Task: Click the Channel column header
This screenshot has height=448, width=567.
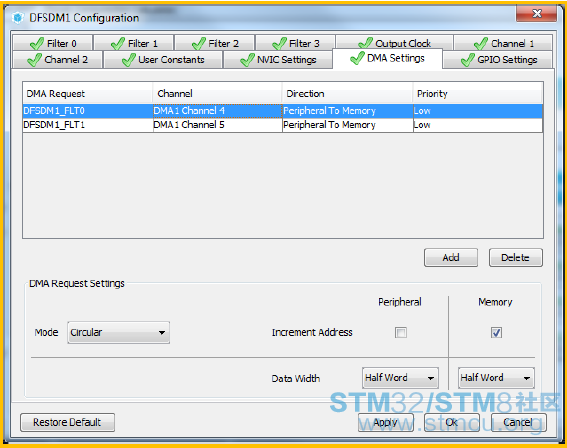Action: coord(217,93)
